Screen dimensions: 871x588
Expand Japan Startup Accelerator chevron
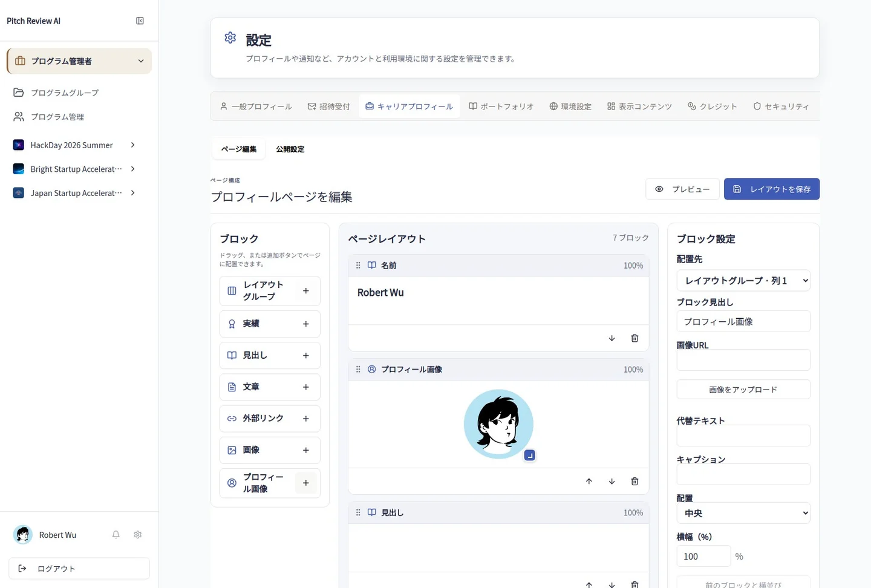132,193
